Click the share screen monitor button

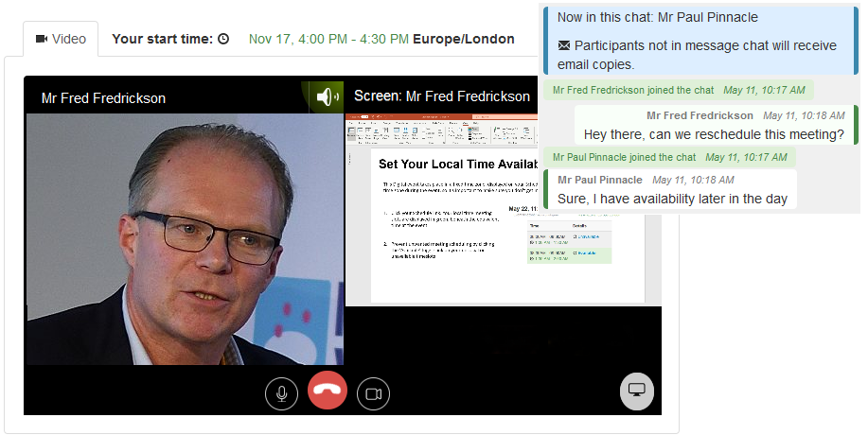coord(637,391)
